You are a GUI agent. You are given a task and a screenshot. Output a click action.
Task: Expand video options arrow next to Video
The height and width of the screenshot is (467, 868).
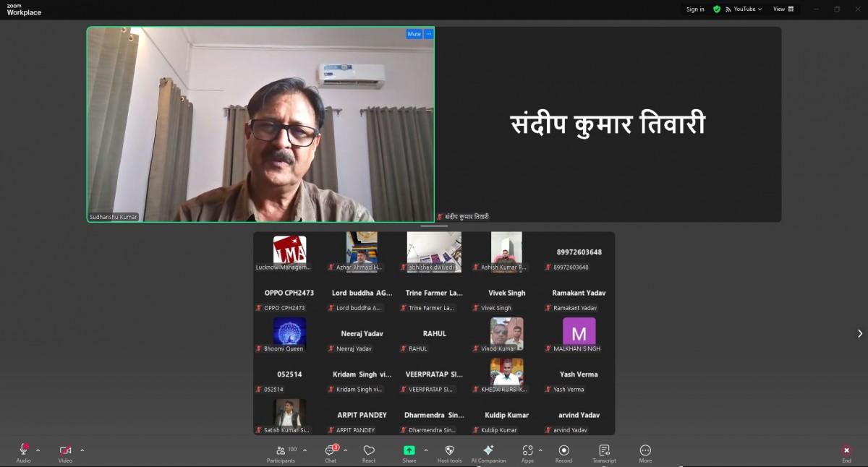click(x=82, y=450)
